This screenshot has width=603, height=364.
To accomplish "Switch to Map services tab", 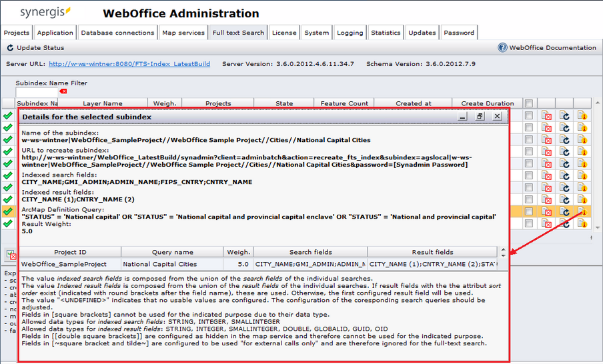I will 183,33.
